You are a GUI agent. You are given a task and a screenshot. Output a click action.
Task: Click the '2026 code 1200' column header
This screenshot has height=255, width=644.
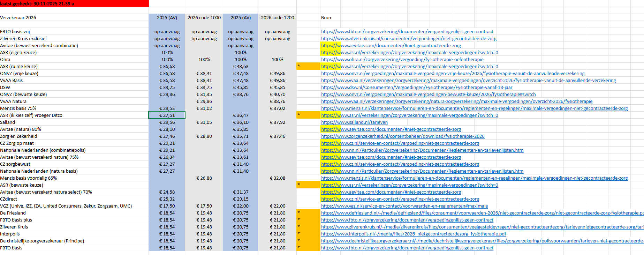pyautogui.click(x=278, y=17)
